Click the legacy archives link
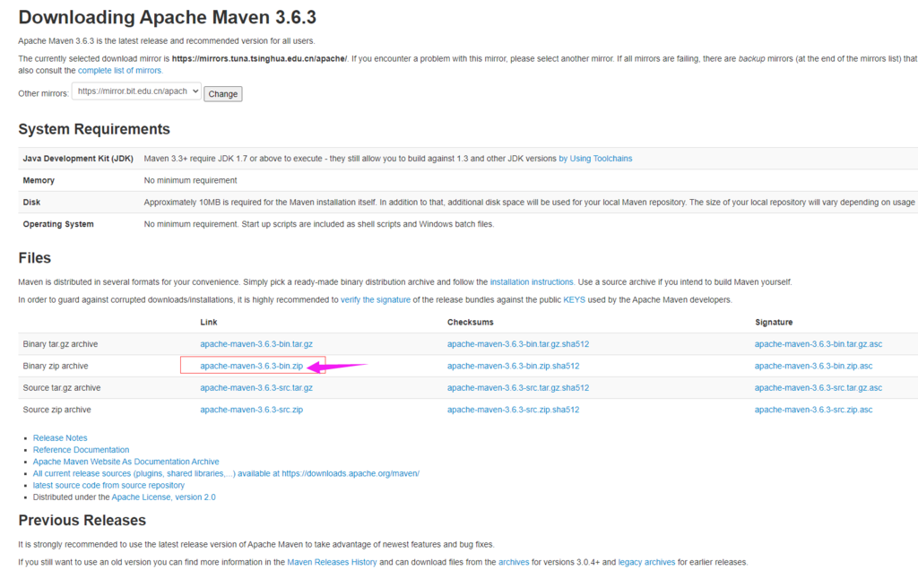918x588 pixels. [646, 562]
